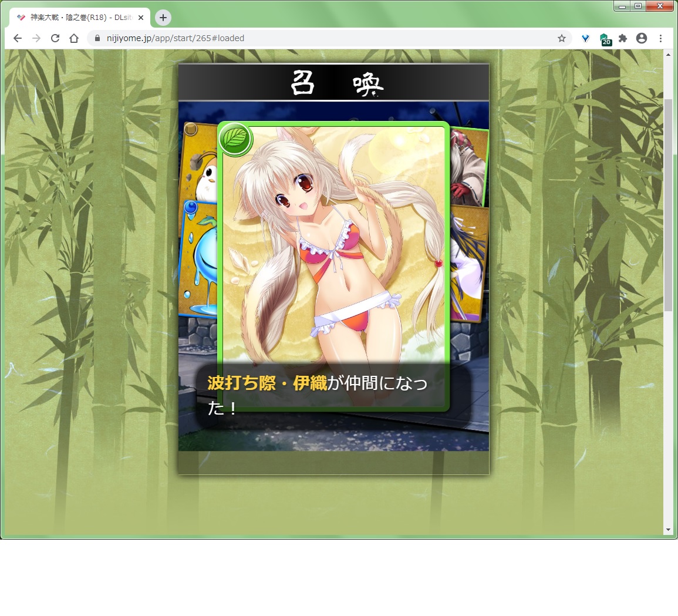Open a new browser tab

[x=163, y=18]
